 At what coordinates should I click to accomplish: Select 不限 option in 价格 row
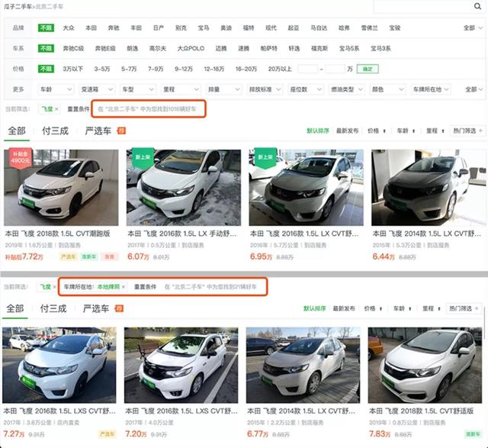46,69
